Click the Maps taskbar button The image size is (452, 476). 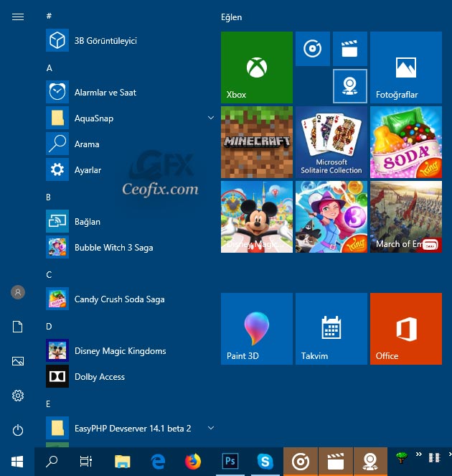[370, 462]
